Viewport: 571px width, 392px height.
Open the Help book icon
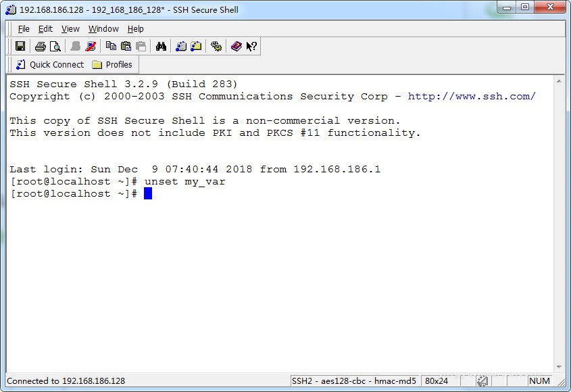237,47
